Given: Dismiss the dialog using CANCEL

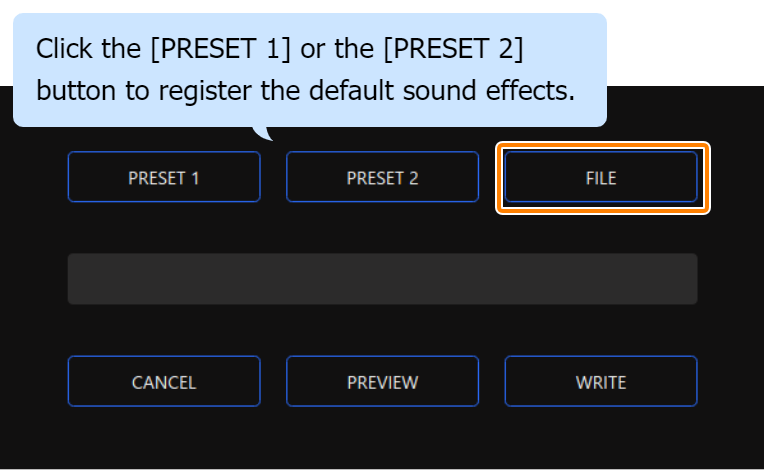Looking at the screenshot, I should coord(164,382).
